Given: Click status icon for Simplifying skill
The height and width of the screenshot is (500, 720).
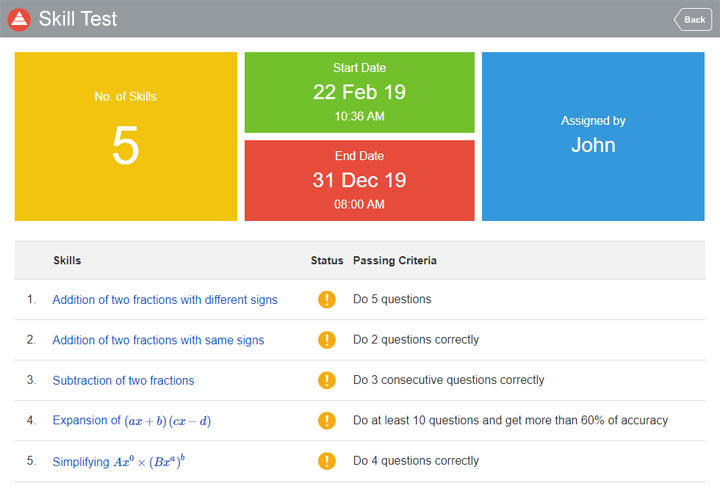Looking at the screenshot, I should [326, 461].
